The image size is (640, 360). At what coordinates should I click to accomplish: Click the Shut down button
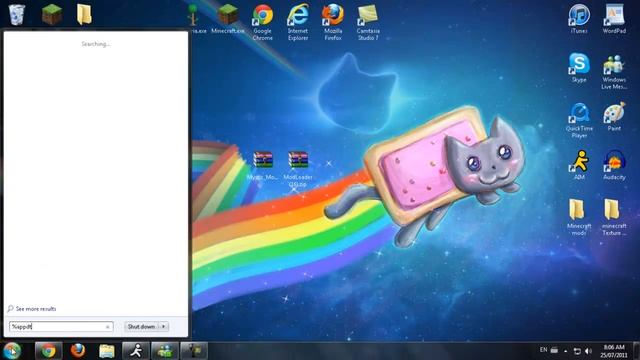pos(141,327)
